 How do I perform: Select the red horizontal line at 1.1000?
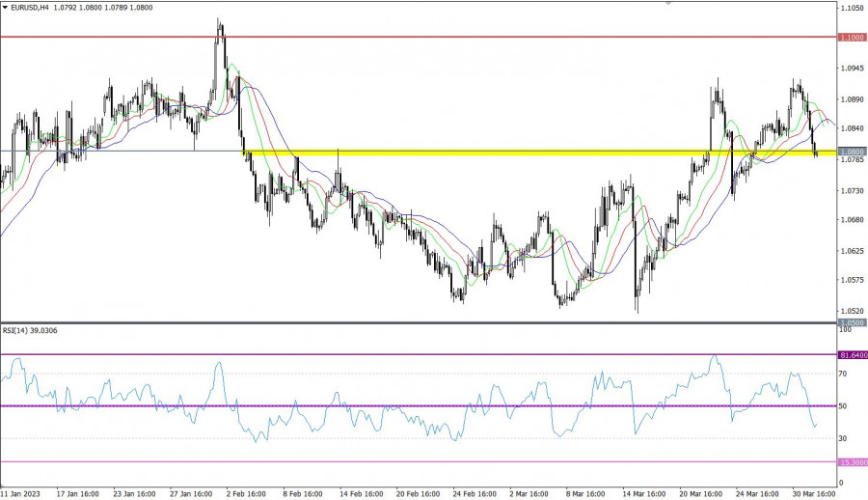[x=386, y=37]
